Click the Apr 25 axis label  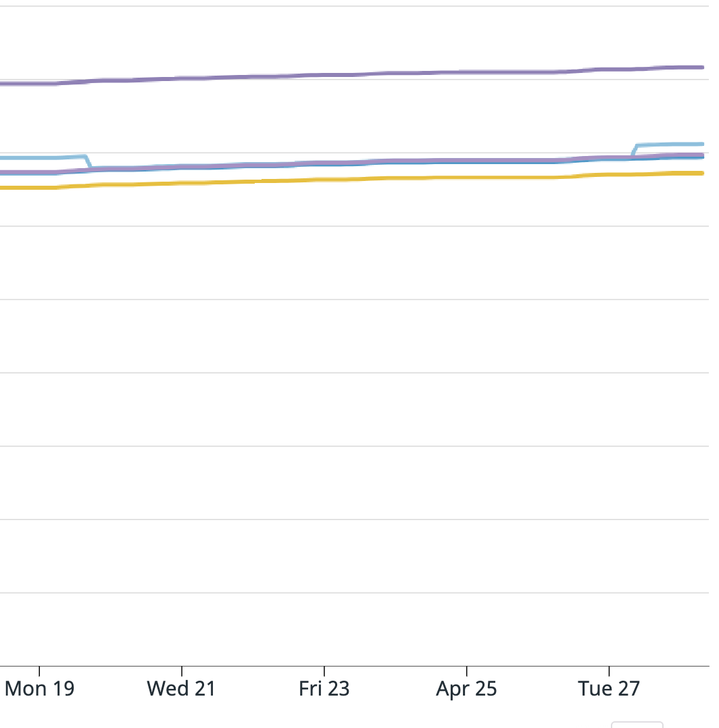point(466,689)
